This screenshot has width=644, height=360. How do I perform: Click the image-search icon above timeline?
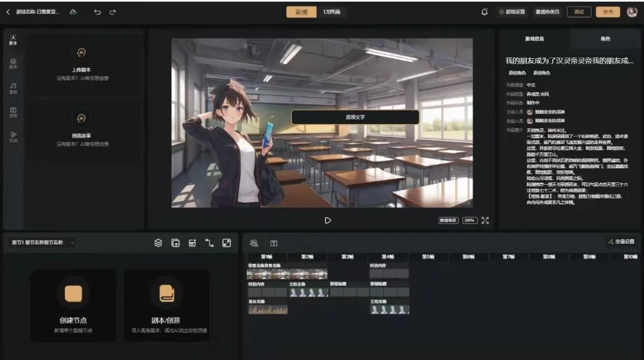(254, 243)
